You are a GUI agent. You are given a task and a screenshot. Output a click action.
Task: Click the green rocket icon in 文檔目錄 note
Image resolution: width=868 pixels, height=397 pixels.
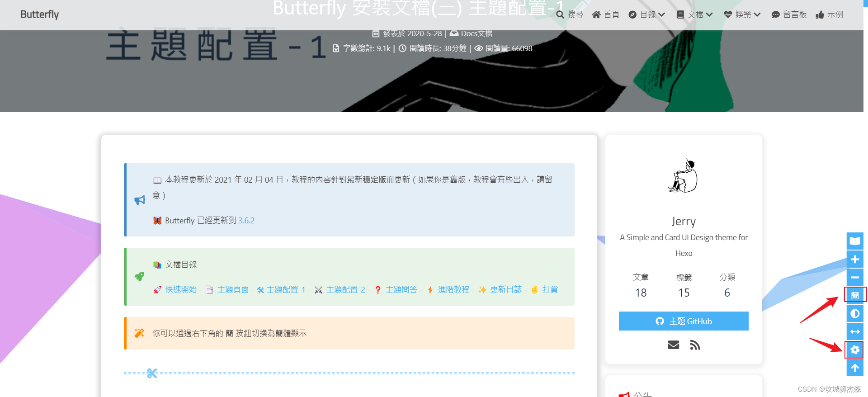(x=139, y=276)
